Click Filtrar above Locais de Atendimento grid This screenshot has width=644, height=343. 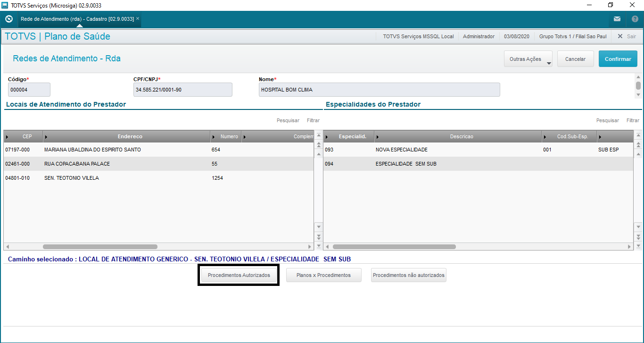[314, 120]
